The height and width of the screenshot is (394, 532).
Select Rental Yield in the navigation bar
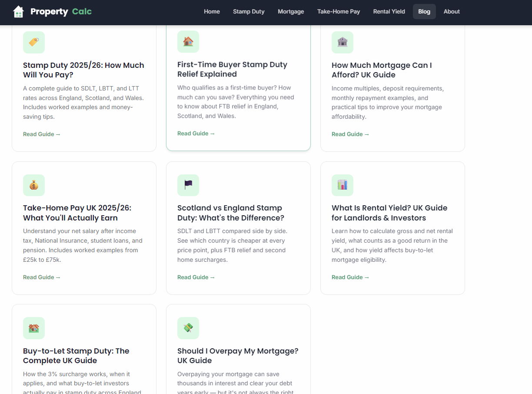click(x=389, y=12)
